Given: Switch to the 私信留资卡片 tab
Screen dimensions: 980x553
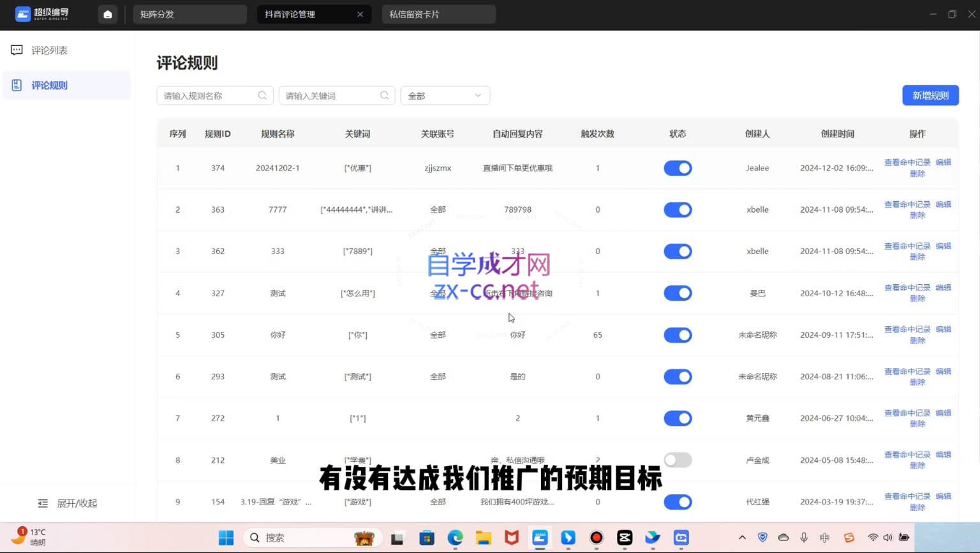Looking at the screenshot, I should pyautogui.click(x=438, y=14).
